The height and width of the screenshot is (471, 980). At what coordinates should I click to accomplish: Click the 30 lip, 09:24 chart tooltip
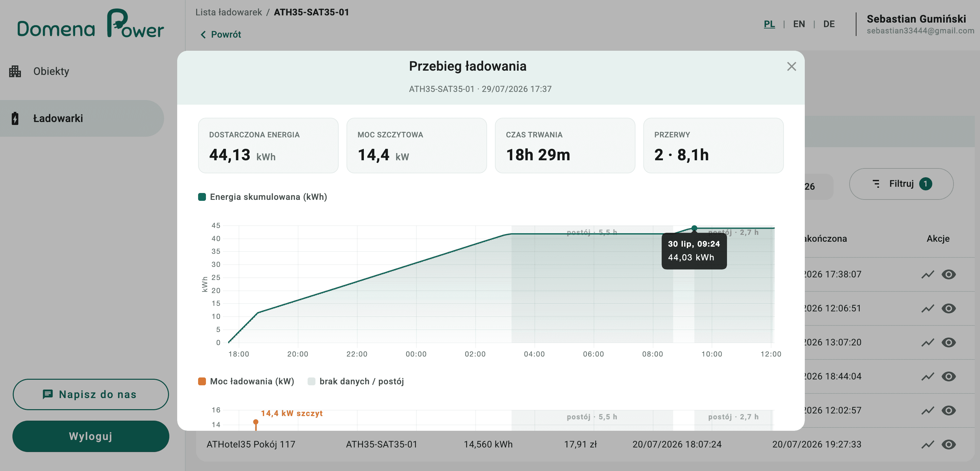(694, 251)
